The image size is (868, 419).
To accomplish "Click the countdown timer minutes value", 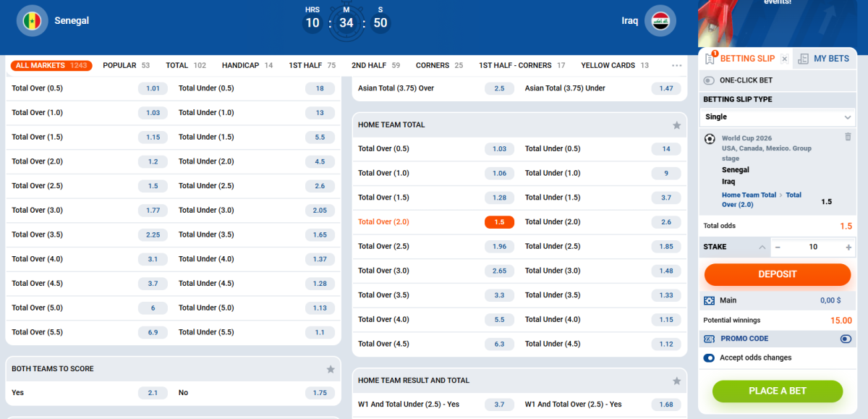I will [x=346, y=23].
